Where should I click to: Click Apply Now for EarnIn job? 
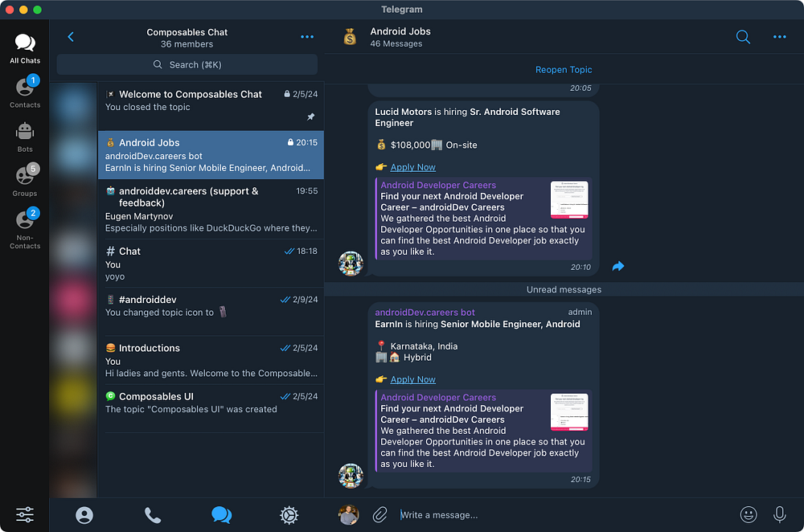412,379
